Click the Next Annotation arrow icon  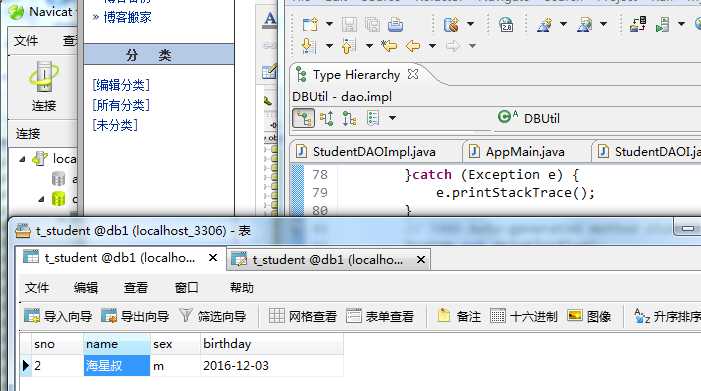(x=309, y=46)
